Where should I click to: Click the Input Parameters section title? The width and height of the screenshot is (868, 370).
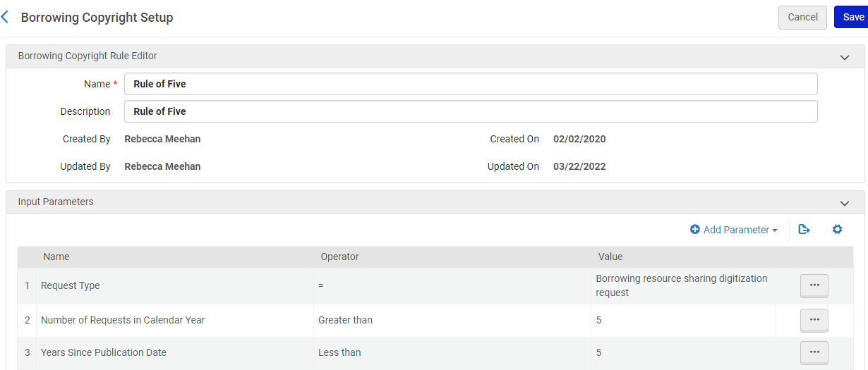click(x=56, y=202)
